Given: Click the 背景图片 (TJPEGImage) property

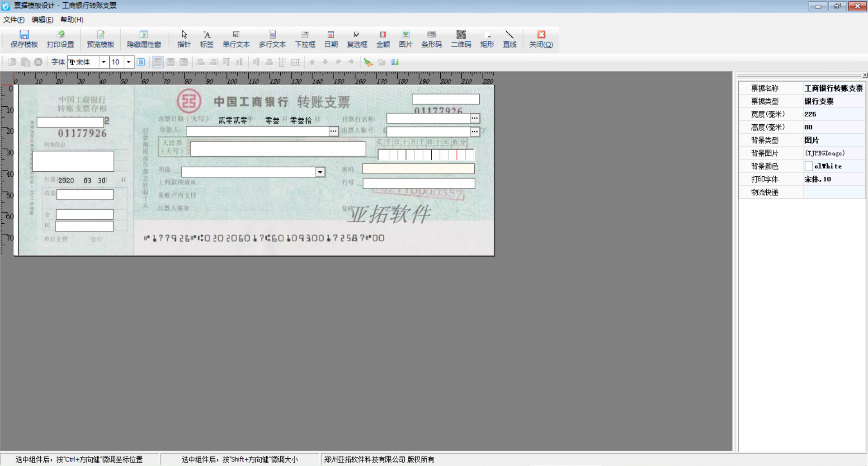Looking at the screenshot, I should pos(834,153).
